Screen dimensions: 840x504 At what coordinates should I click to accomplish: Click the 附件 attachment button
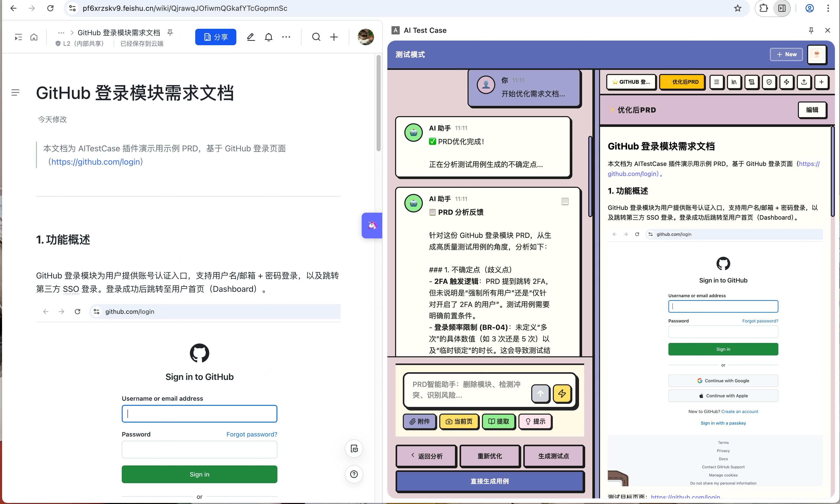point(419,422)
